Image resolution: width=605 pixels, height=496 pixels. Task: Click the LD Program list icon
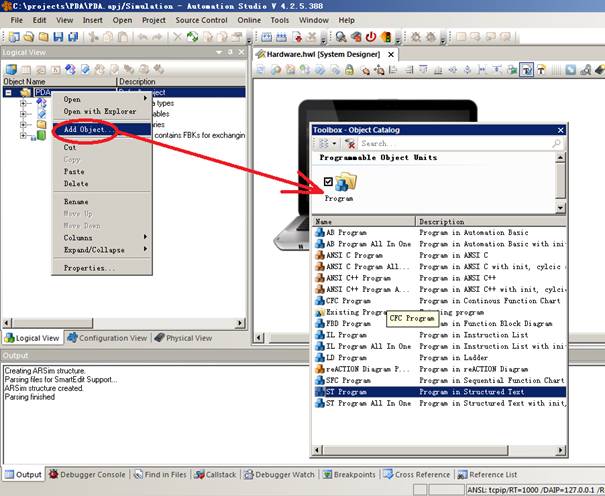pyautogui.click(x=320, y=357)
